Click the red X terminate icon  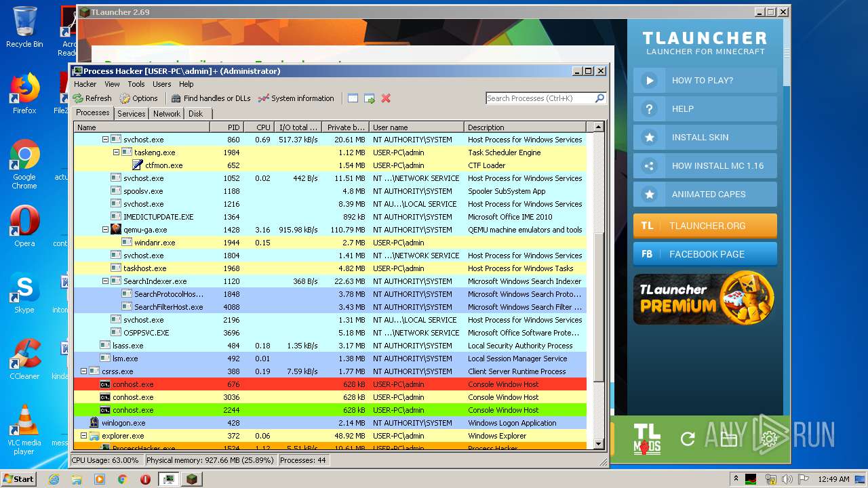click(386, 98)
